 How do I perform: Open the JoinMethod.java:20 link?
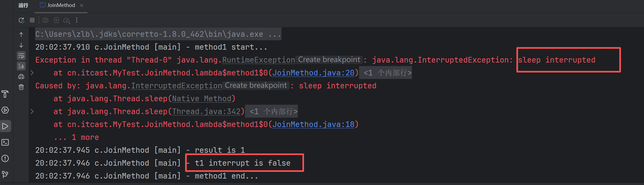click(x=313, y=73)
